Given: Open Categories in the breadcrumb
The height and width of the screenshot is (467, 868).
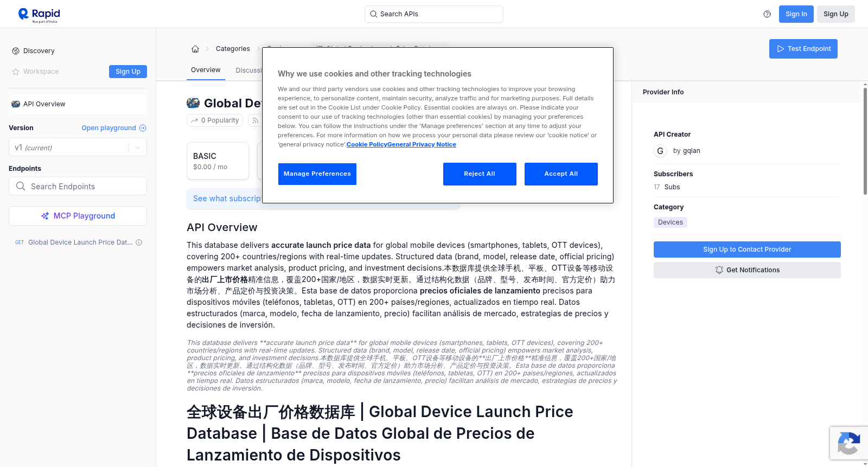Looking at the screenshot, I should pos(233,49).
